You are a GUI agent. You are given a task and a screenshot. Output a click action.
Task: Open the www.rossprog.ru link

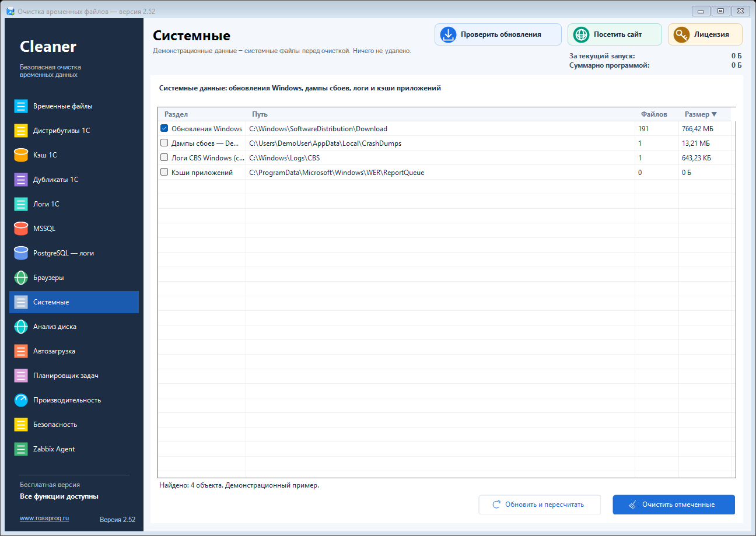[x=44, y=518]
